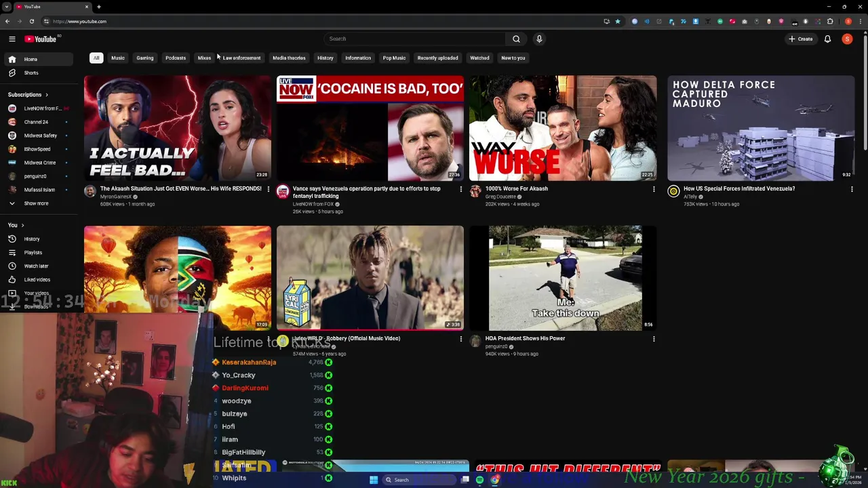
Task: Open the Chrome tab search dropdown
Action: click(7, 7)
